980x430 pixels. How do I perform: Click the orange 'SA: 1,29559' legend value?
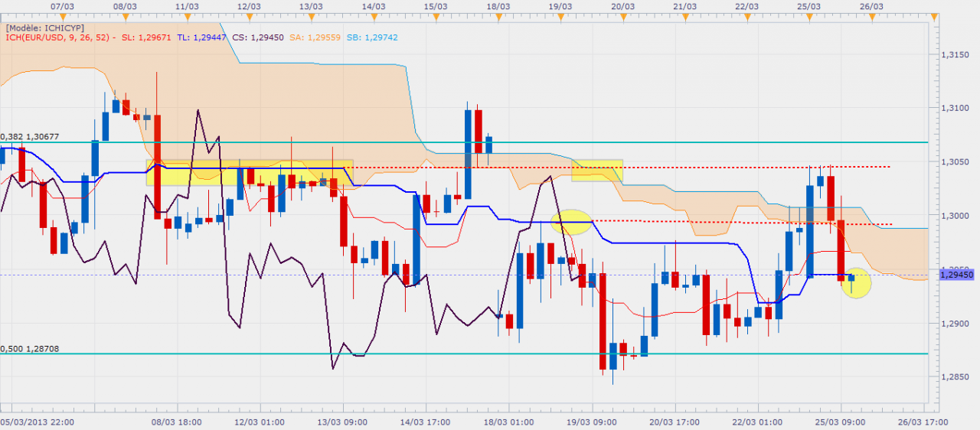coord(315,36)
